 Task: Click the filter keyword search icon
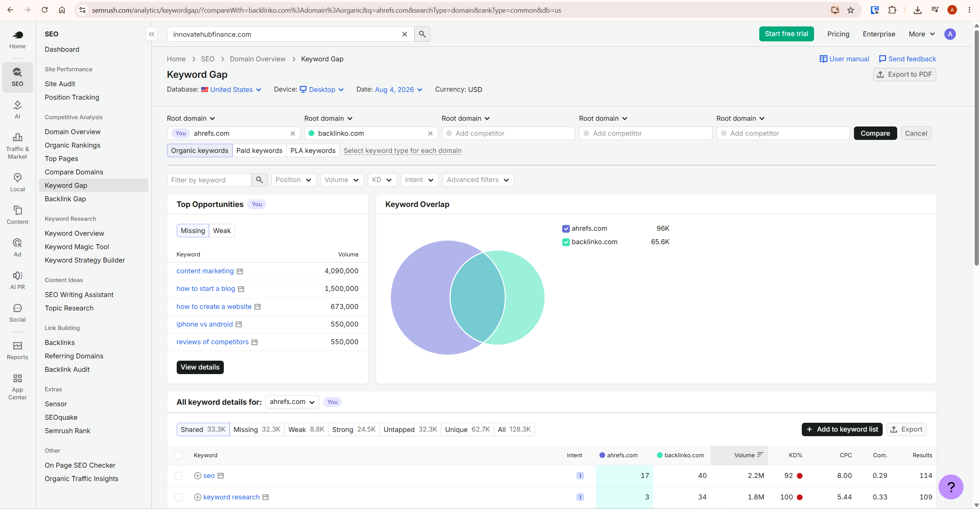point(259,180)
